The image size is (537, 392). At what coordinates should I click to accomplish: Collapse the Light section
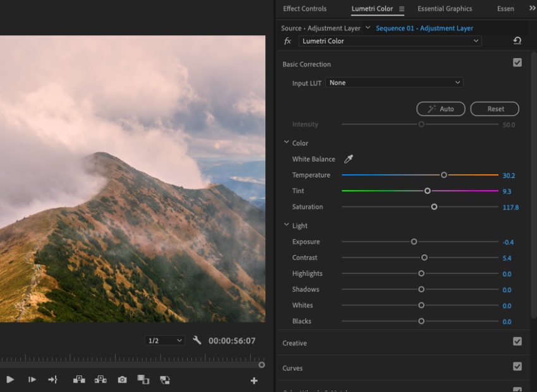tap(287, 225)
